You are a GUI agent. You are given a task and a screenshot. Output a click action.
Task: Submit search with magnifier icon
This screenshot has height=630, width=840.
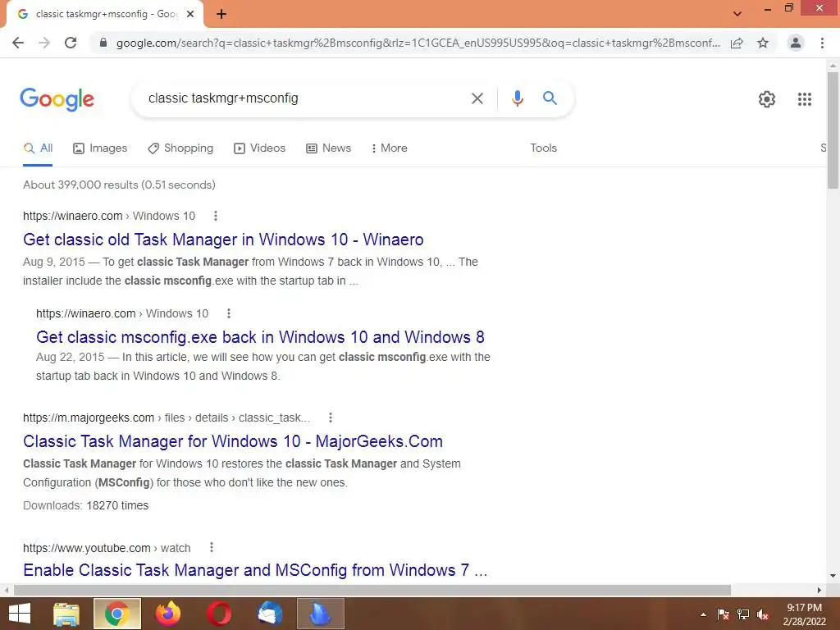click(550, 98)
